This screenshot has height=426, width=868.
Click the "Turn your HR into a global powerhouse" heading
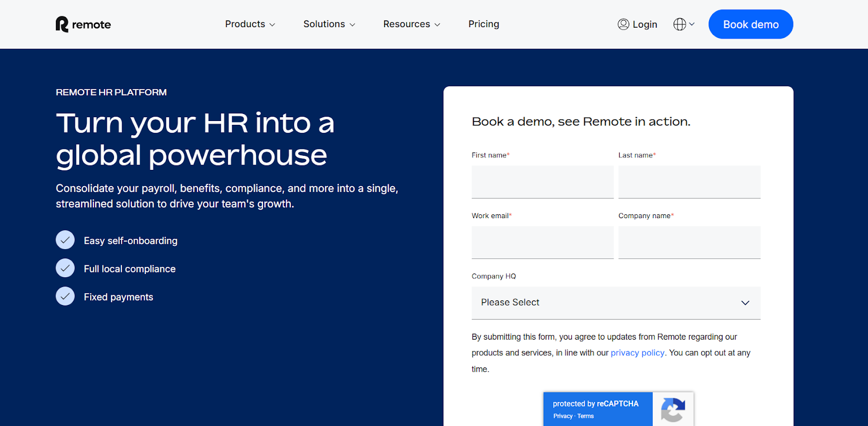(195, 139)
